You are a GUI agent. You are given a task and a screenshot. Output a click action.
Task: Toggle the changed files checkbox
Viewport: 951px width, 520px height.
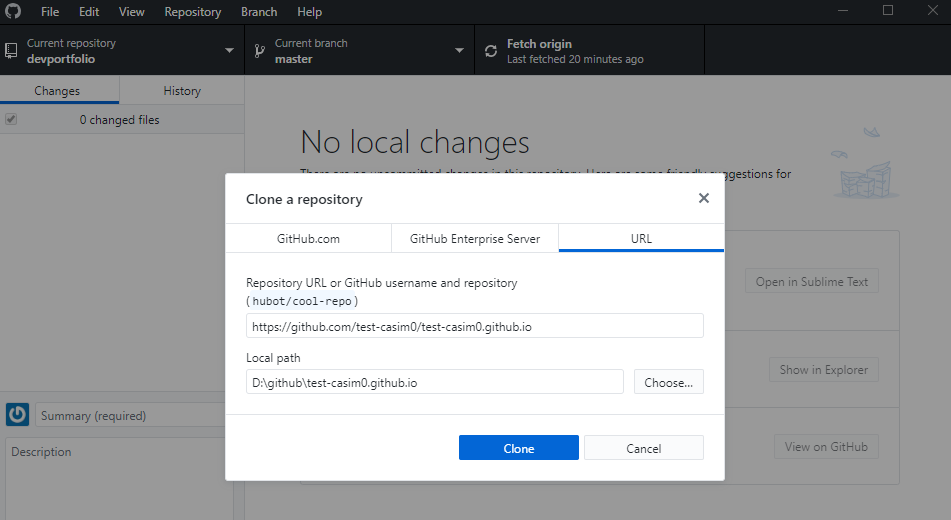point(11,119)
